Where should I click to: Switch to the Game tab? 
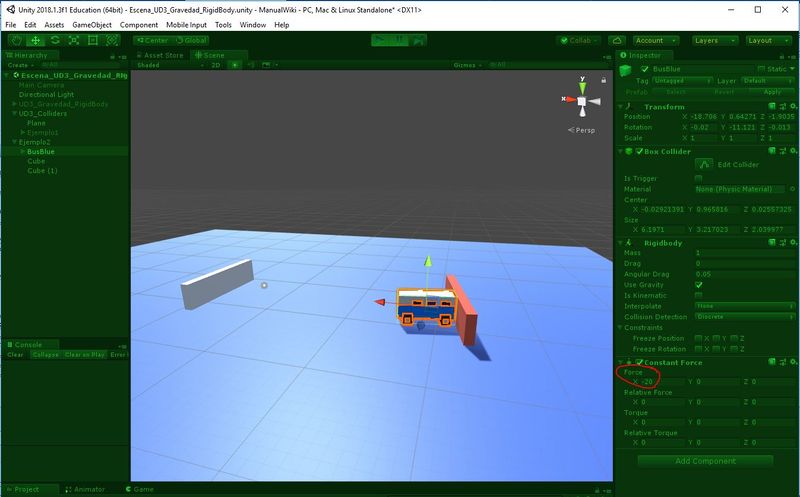click(x=140, y=489)
